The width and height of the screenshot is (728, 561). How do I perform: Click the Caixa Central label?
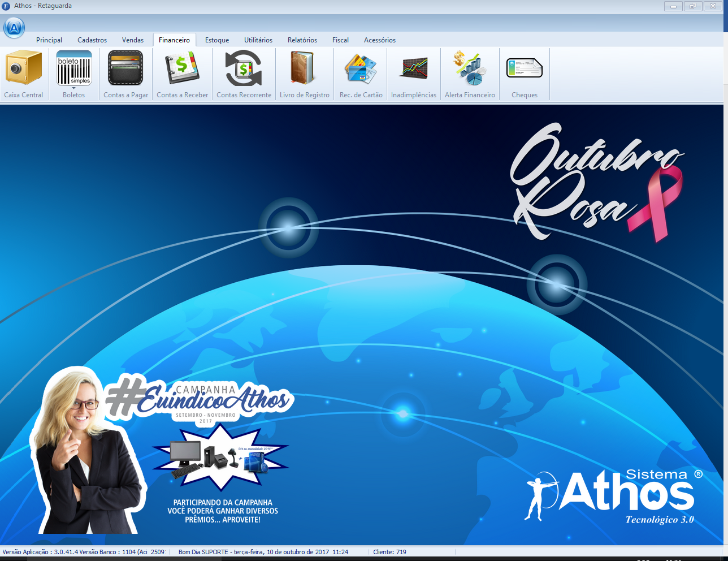tap(24, 95)
